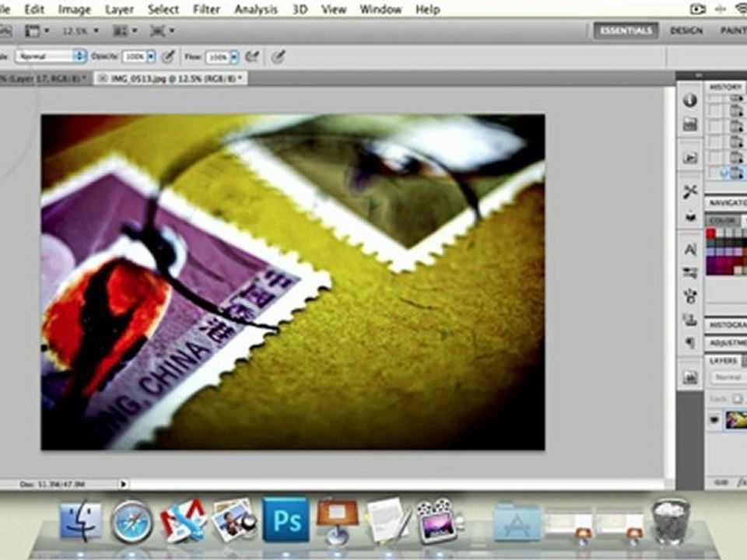Image resolution: width=747 pixels, height=560 pixels.
Task: Toggle the lock transparent pixels box
Action: click(738, 399)
